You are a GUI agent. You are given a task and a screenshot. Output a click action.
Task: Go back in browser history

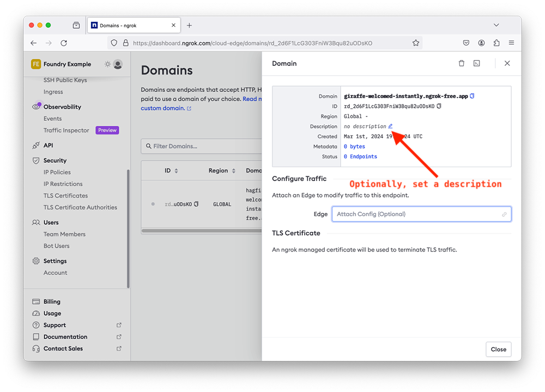(x=33, y=43)
